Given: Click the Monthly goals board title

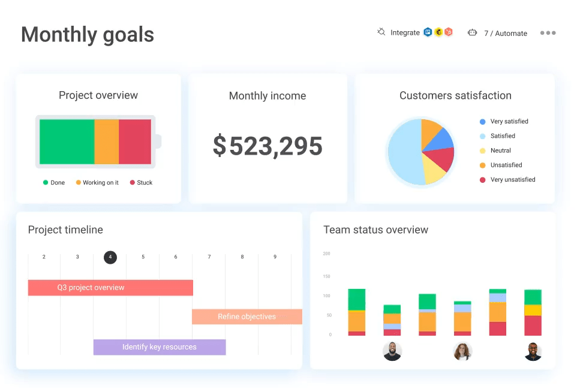Looking at the screenshot, I should pyautogui.click(x=88, y=35).
